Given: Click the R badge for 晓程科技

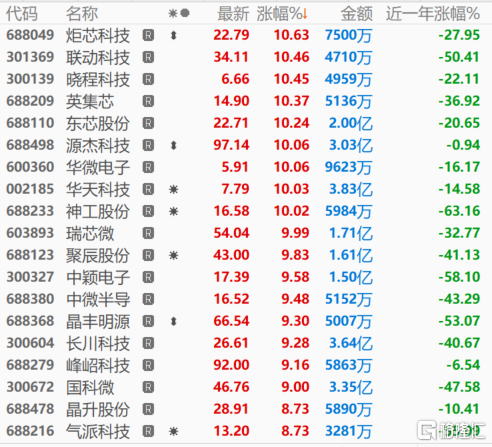Looking at the screenshot, I should [x=148, y=79].
